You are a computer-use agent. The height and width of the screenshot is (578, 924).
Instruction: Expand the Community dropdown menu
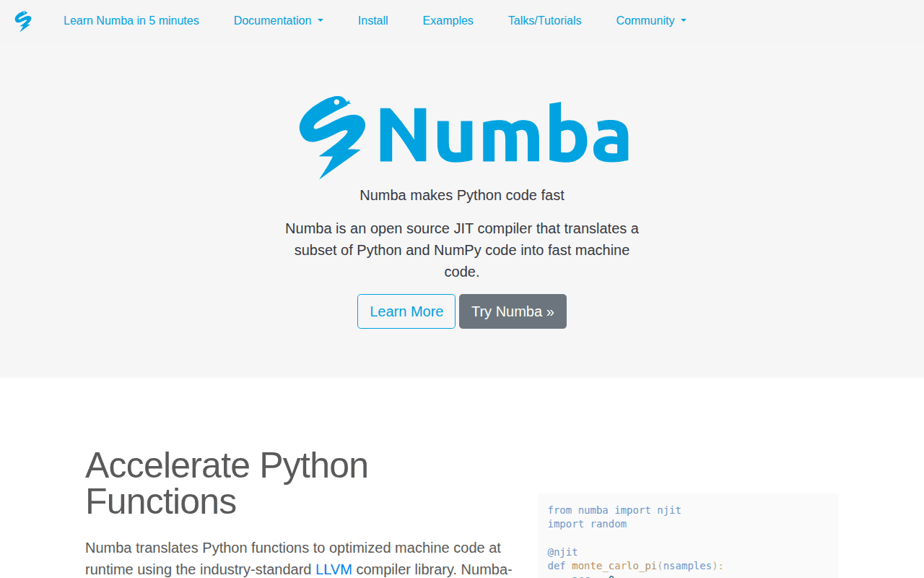[x=651, y=21]
